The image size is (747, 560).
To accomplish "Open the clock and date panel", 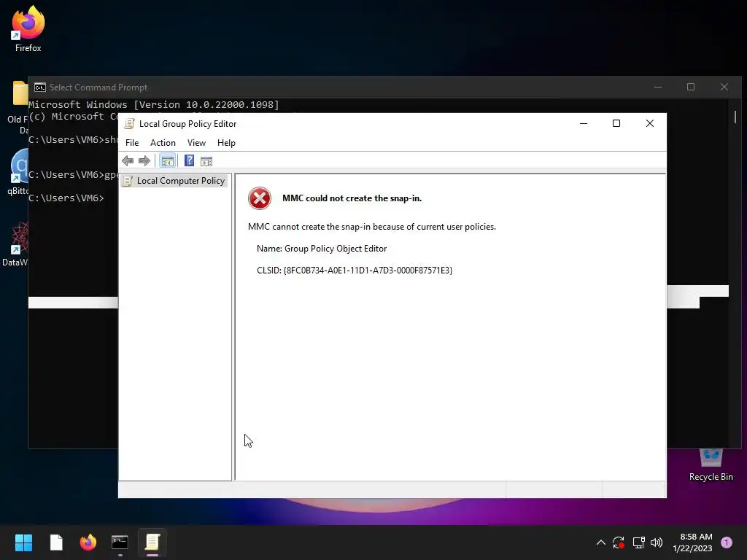I will (x=693, y=542).
